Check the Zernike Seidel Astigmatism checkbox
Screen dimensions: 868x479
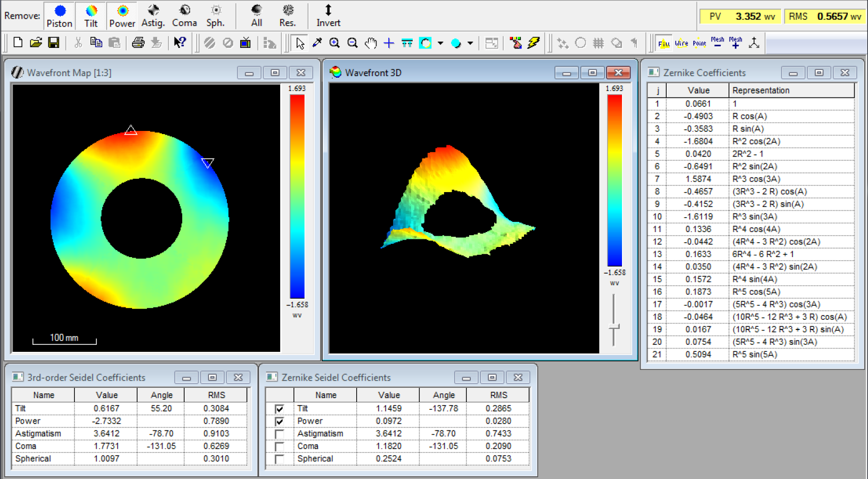279,434
